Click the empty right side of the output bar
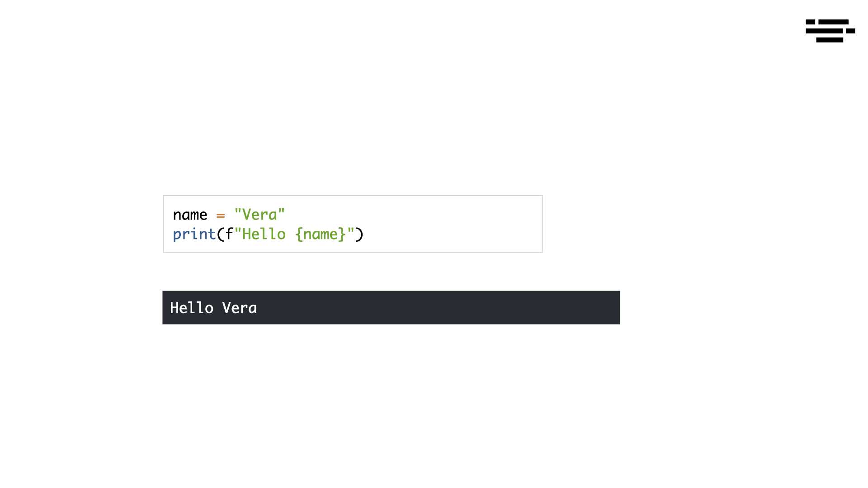Viewport: 868px width, 488px height. tap(439, 308)
